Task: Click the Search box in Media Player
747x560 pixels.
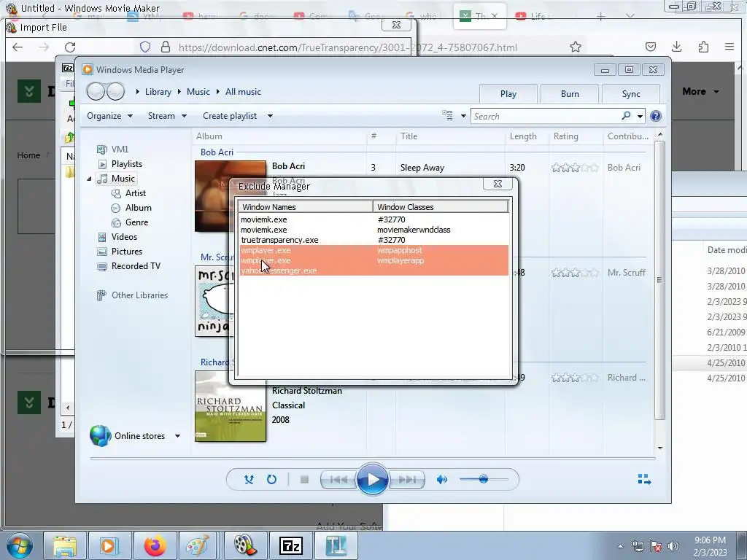Action: coord(546,116)
